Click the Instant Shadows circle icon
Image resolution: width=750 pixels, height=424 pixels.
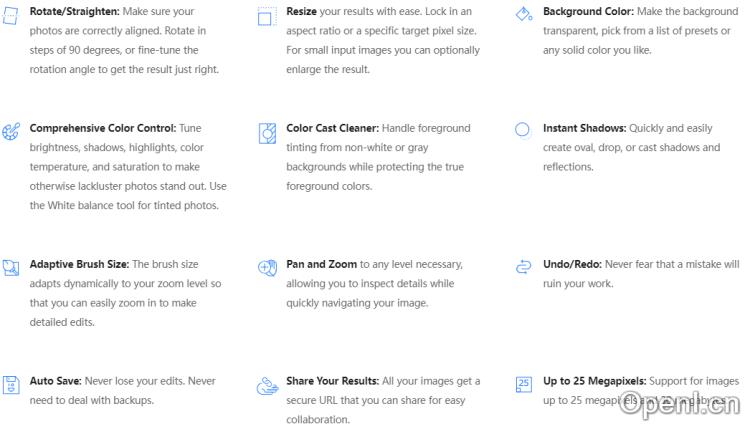click(522, 130)
